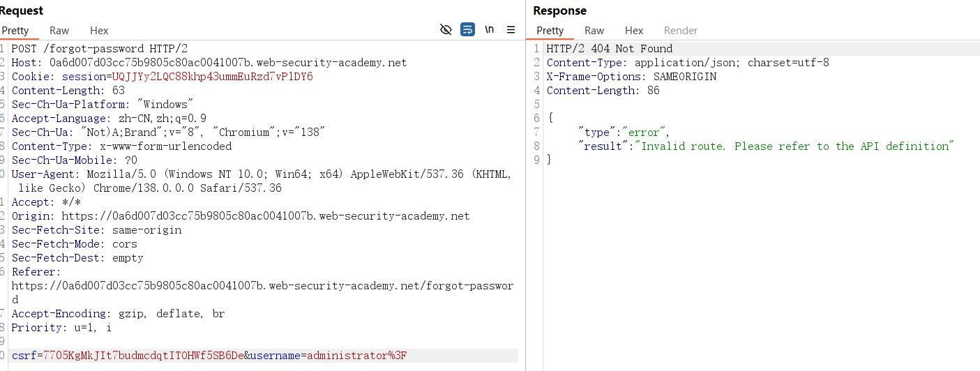
Task: Switch to Request Raw tab
Action: [59, 31]
